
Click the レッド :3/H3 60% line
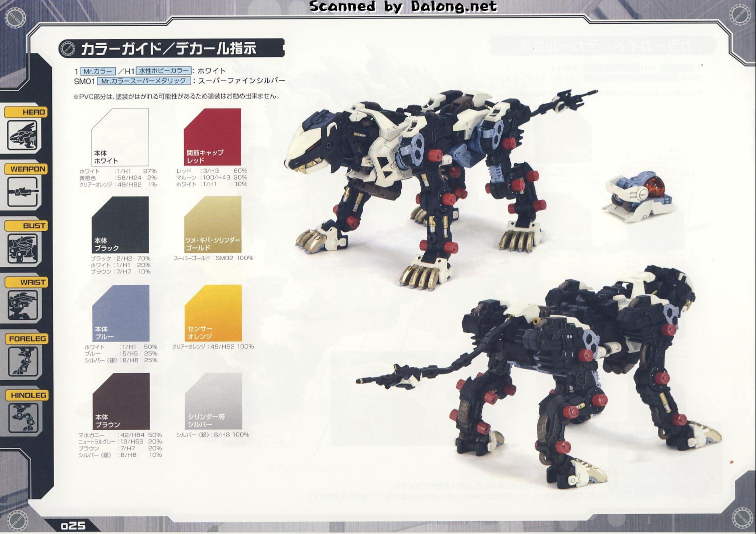click(x=212, y=170)
